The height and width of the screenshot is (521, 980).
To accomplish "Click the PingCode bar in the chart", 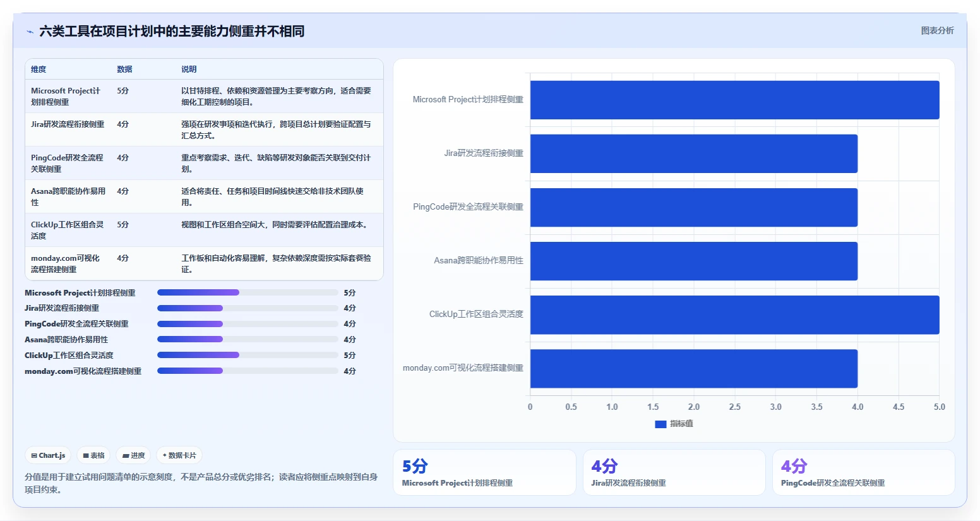I will pyautogui.click(x=694, y=207).
